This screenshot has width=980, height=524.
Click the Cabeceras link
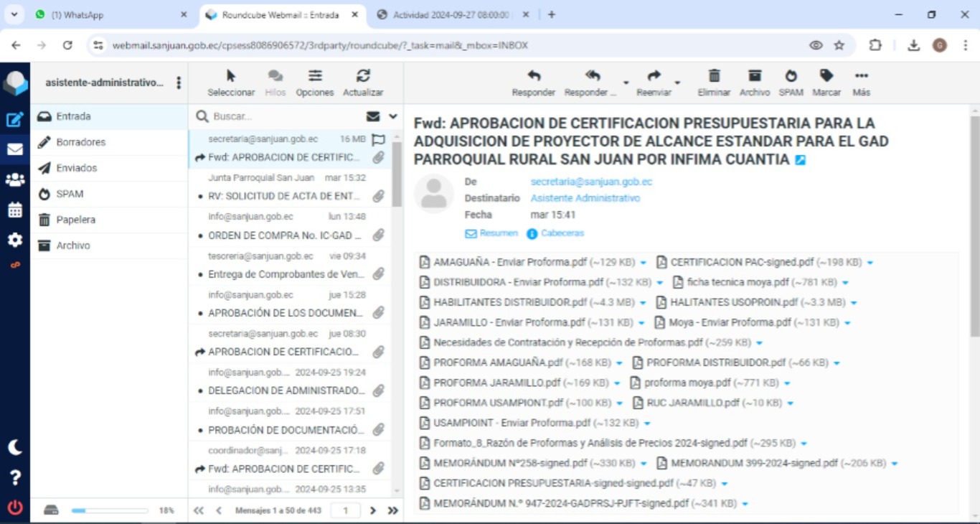562,233
